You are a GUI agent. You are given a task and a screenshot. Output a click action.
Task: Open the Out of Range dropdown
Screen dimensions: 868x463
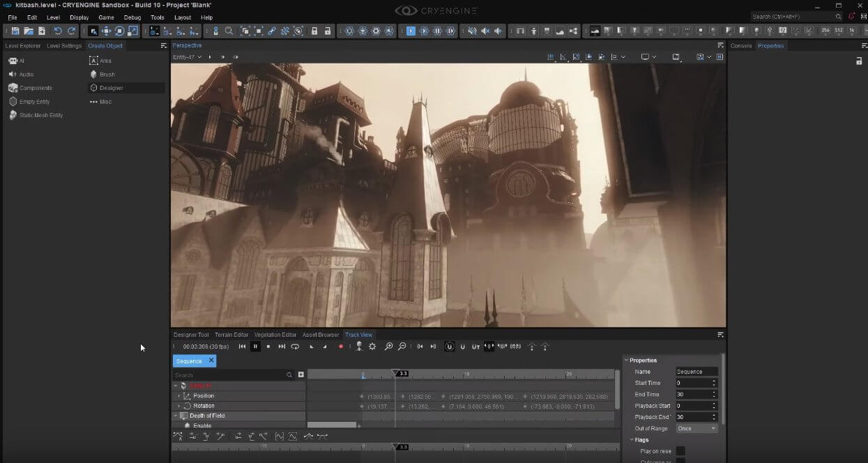point(696,428)
